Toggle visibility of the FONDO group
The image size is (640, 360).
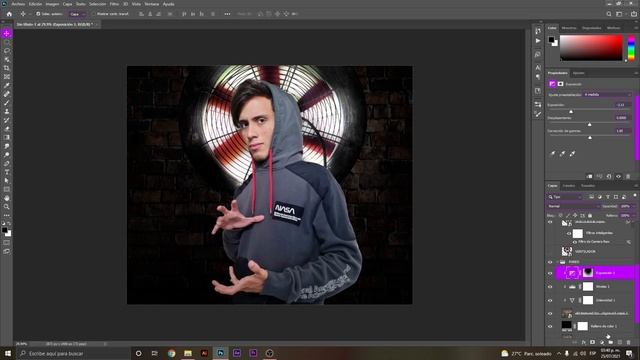coord(550,262)
